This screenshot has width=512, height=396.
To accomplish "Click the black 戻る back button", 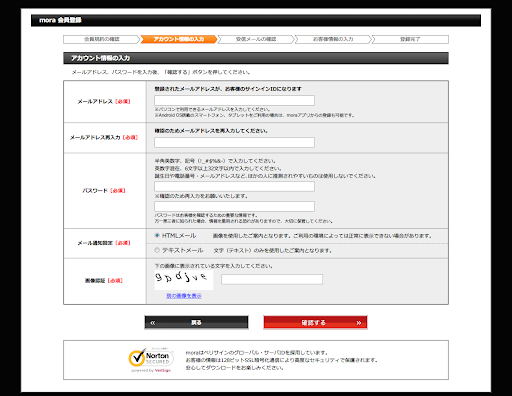I will point(196,322).
